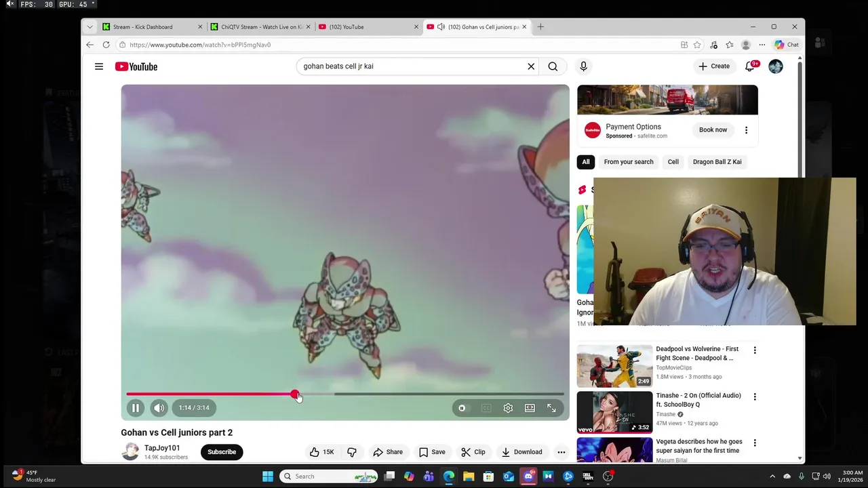Open the Edge settings and more menu
Viewport: 868px width, 488px height.
tap(762, 45)
